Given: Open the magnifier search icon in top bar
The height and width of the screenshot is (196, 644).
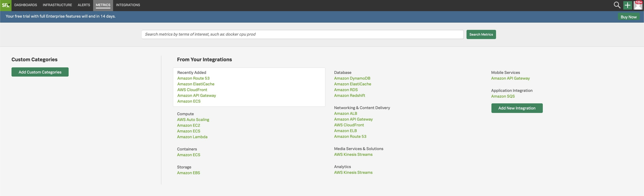Looking at the screenshot, I should pyautogui.click(x=617, y=5).
